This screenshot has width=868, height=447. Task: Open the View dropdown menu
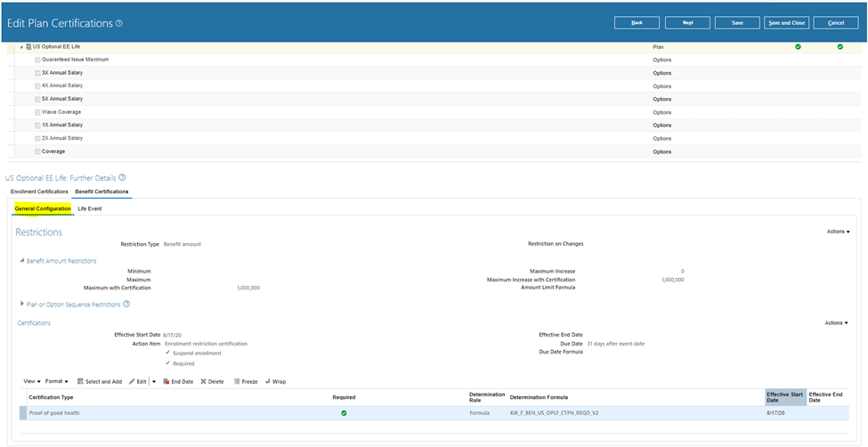pos(32,382)
